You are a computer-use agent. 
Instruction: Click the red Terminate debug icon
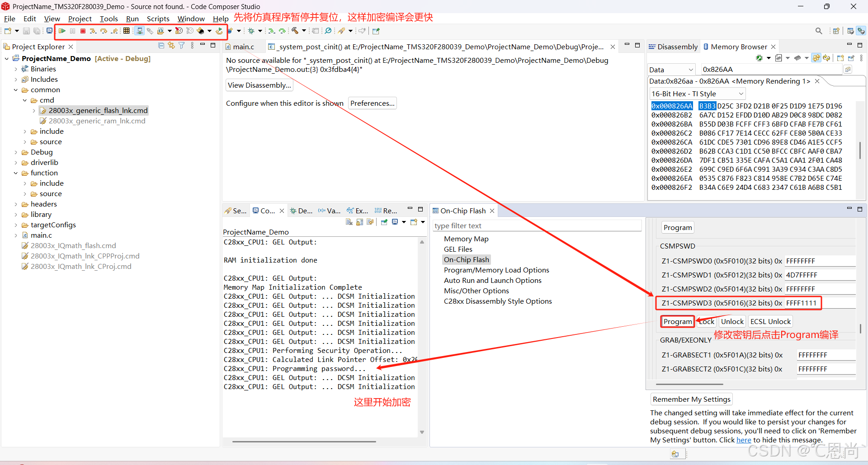[83, 31]
